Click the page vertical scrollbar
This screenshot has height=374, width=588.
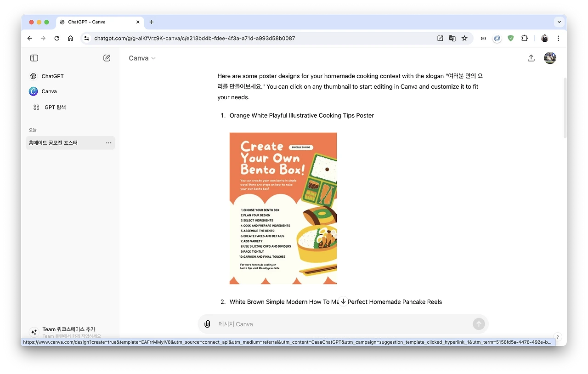[x=565, y=108]
